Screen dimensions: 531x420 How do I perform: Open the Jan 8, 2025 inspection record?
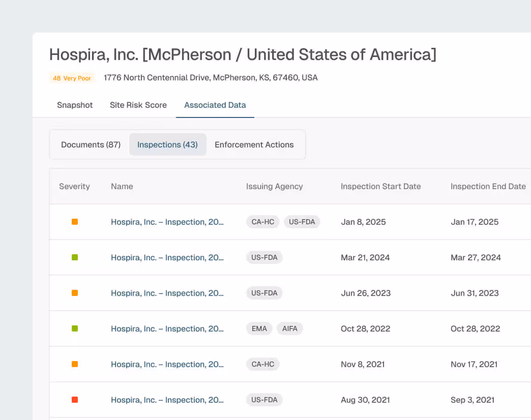click(x=167, y=222)
